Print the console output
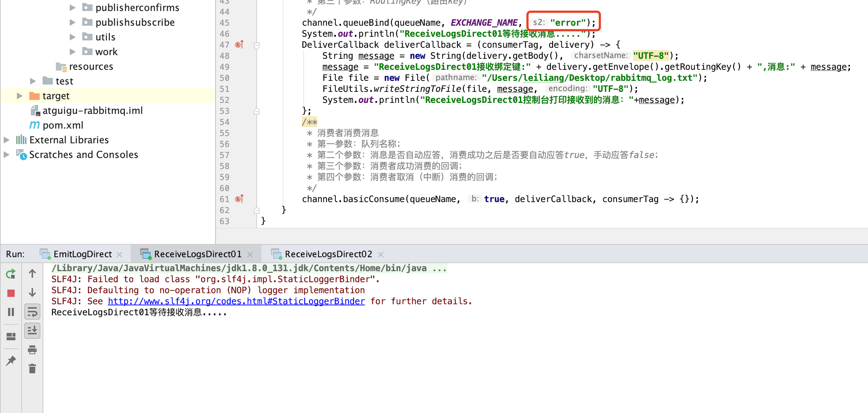 point(32,349)
